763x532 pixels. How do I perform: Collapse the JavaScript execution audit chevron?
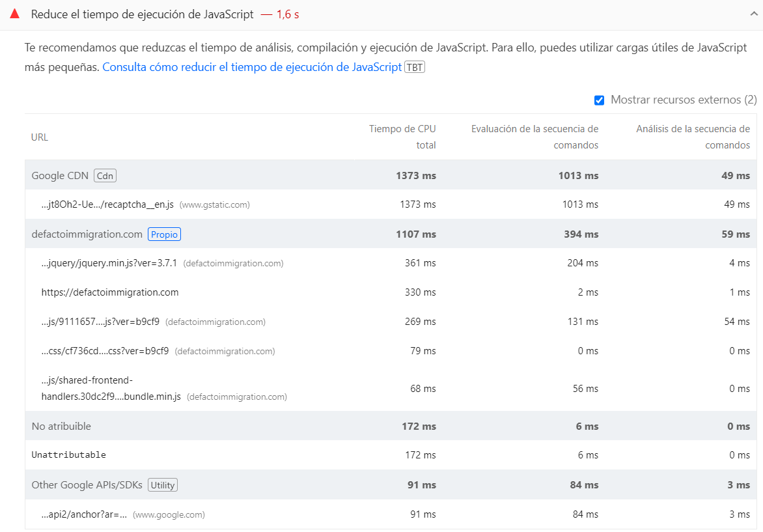tap(754, 14)
